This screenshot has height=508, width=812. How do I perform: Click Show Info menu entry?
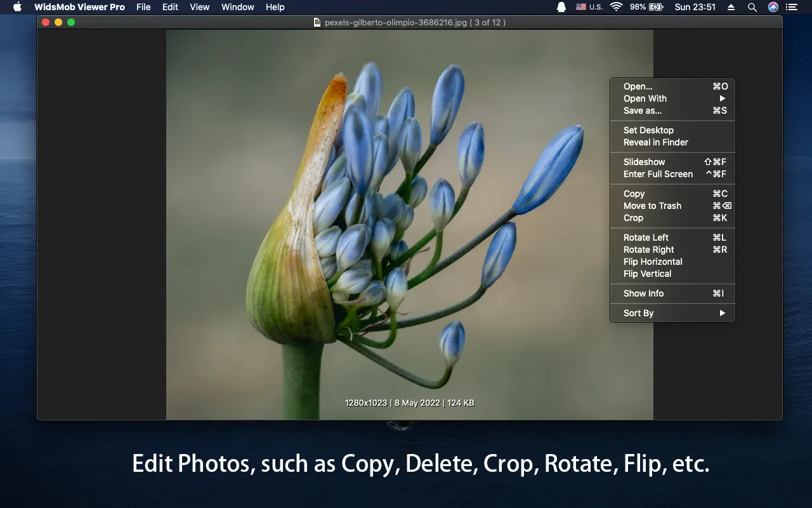pos(643,293)
